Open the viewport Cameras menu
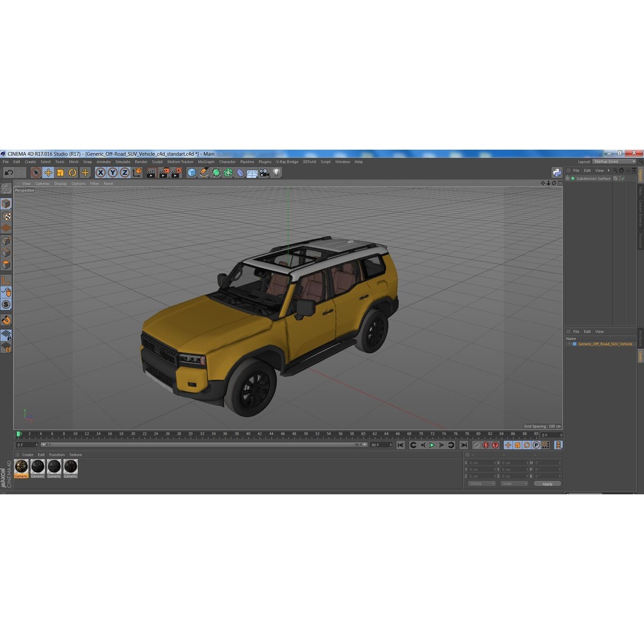The width and height of the screenshot is (644, 644). (42, 184)
